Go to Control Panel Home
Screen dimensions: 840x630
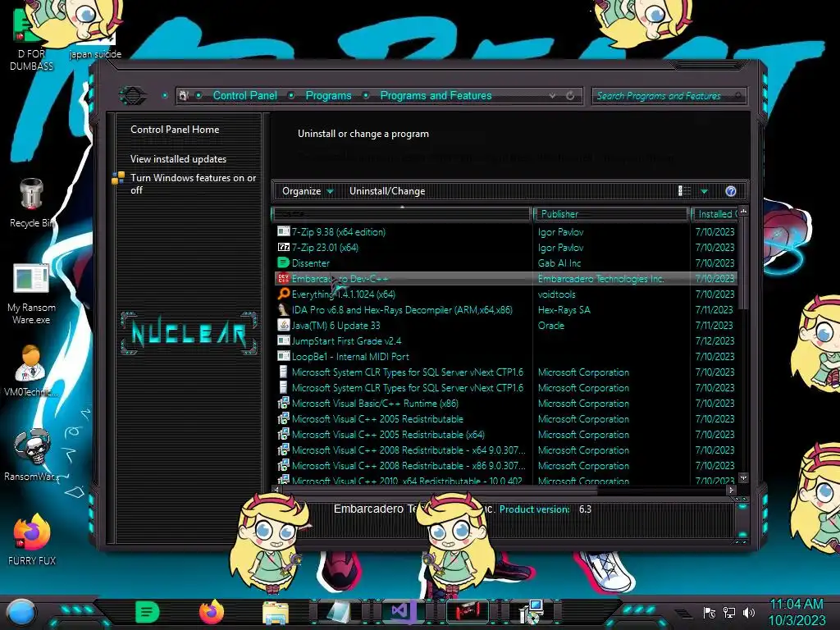click(x=175, y=129)
